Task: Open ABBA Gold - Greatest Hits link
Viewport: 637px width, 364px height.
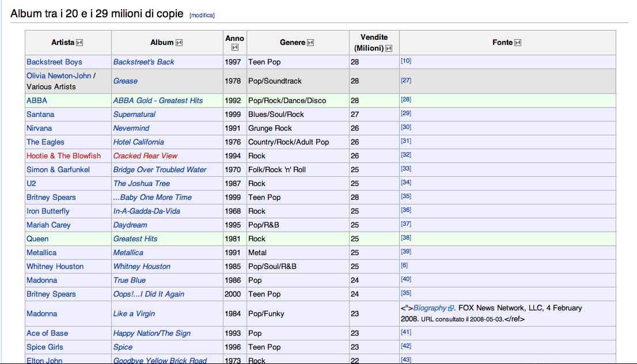Action: click(158, 100)
